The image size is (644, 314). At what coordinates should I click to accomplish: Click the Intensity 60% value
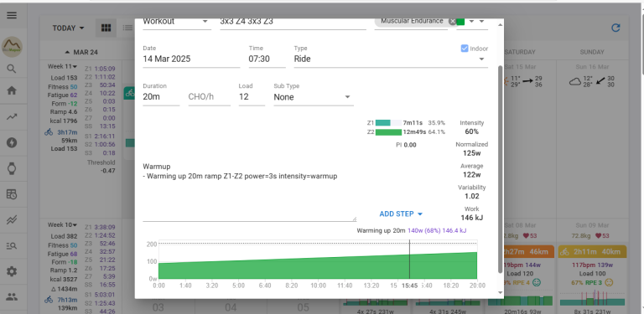[472, 131]
